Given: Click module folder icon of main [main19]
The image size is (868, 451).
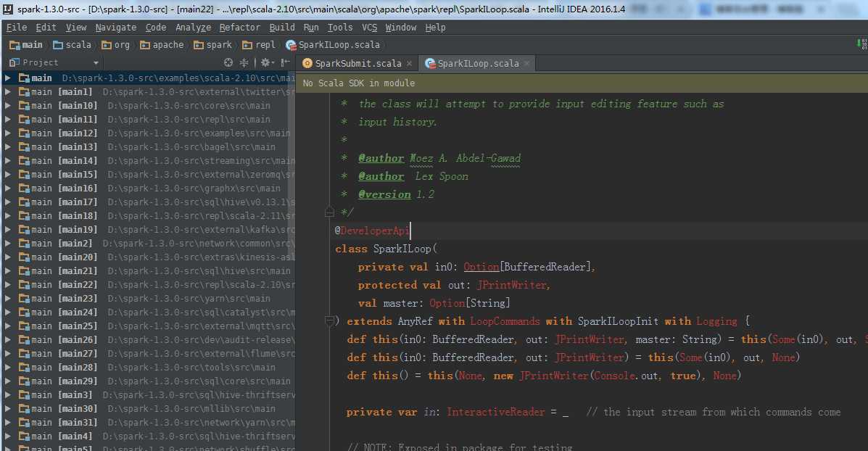Looking at the screenshot, I should coord(24,230).
